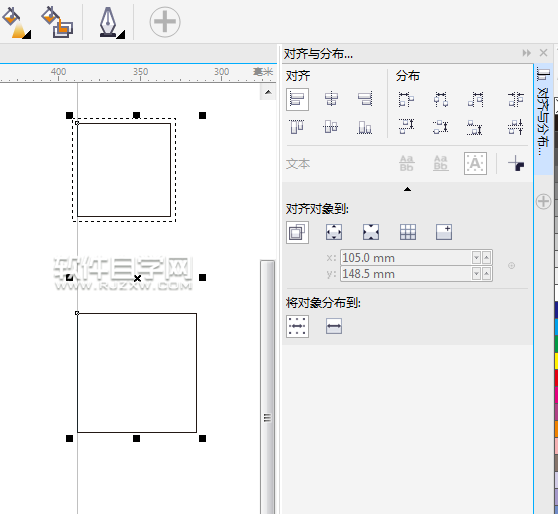Select Align Center Horizontally icon
The width and height of the screenshot is (558, 514).
point(331,99)
